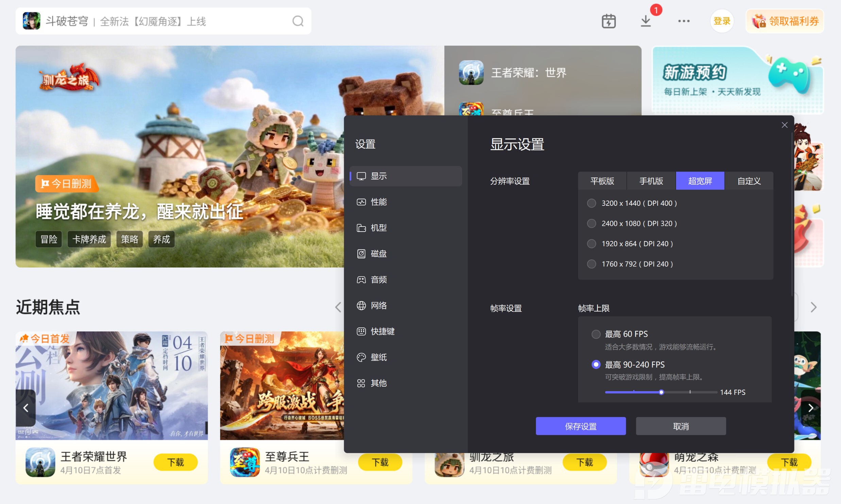Select the Disk (磁盘) settings icon
841x504 pixels.
click(361, 254)
